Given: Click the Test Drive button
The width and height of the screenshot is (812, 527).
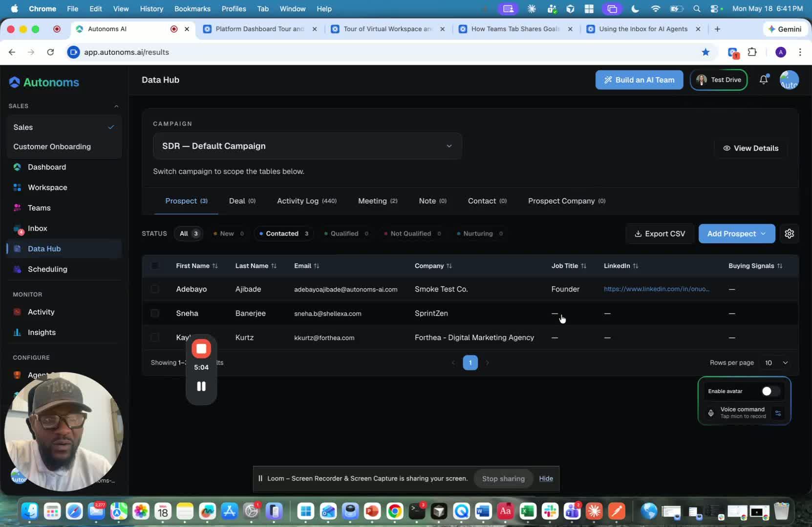Looking at the screenshot, I should (718, 80).
